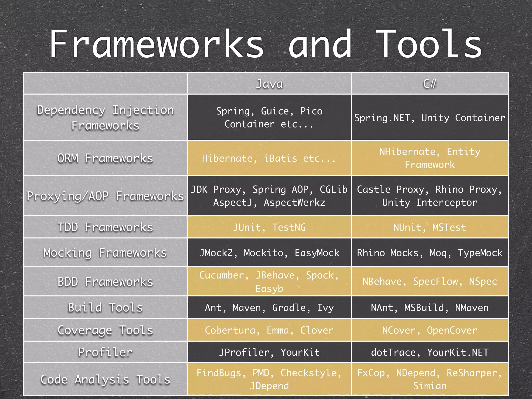Click cell 'JProfiler, YourKit'

[x=269, y=352]
